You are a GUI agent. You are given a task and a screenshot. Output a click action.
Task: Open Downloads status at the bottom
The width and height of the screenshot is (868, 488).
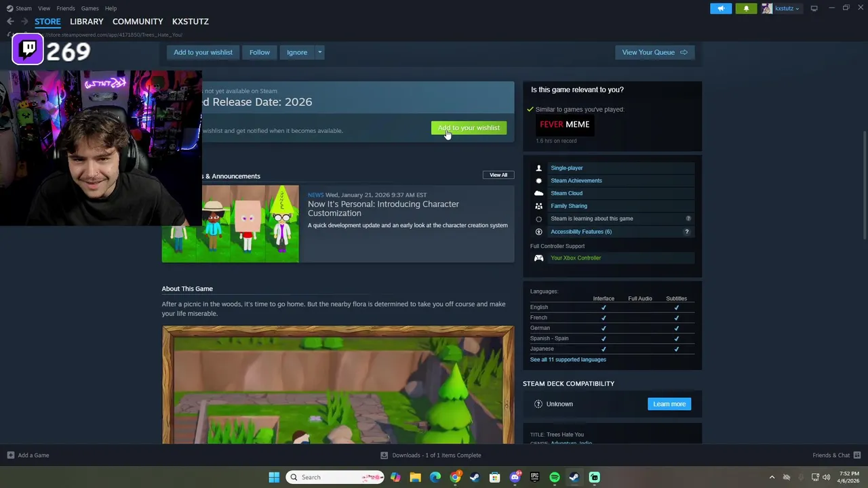431,455
